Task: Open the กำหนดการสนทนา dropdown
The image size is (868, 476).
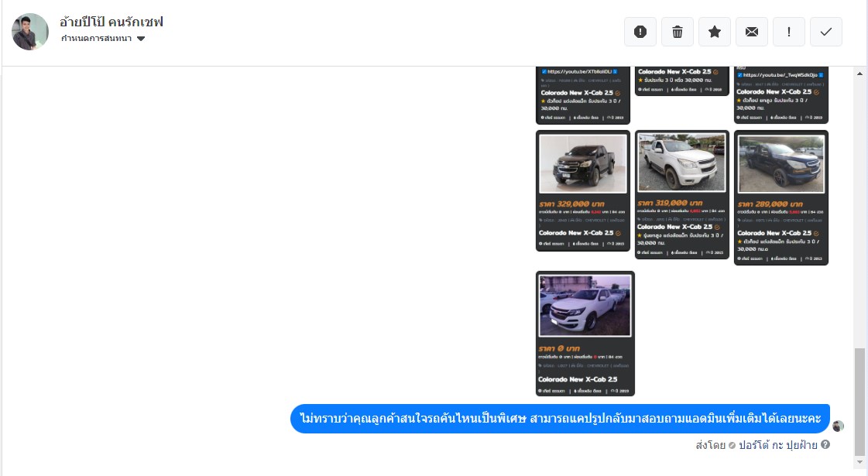Action: (103, 38)
